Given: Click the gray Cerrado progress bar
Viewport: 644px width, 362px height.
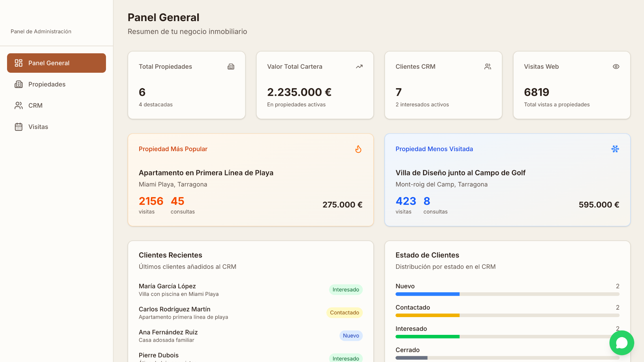Looking at the screenshot, I should tap(412, 358).
